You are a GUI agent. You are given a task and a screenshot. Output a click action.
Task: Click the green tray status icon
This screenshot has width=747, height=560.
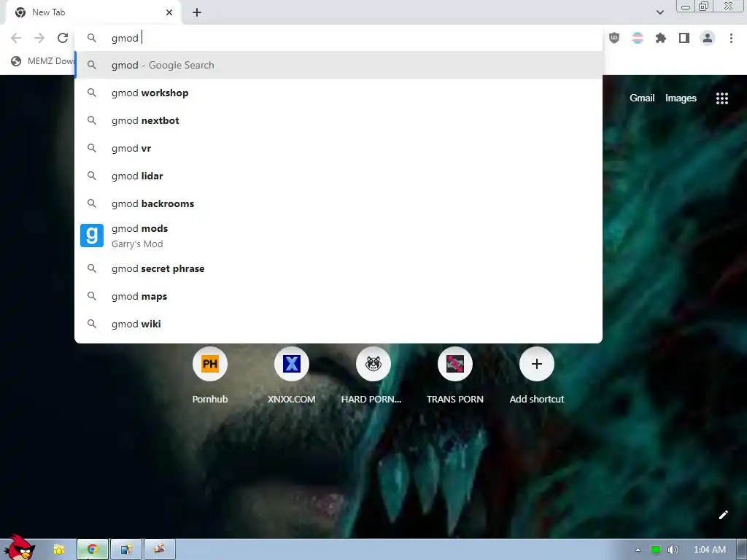tap(656, 550)
